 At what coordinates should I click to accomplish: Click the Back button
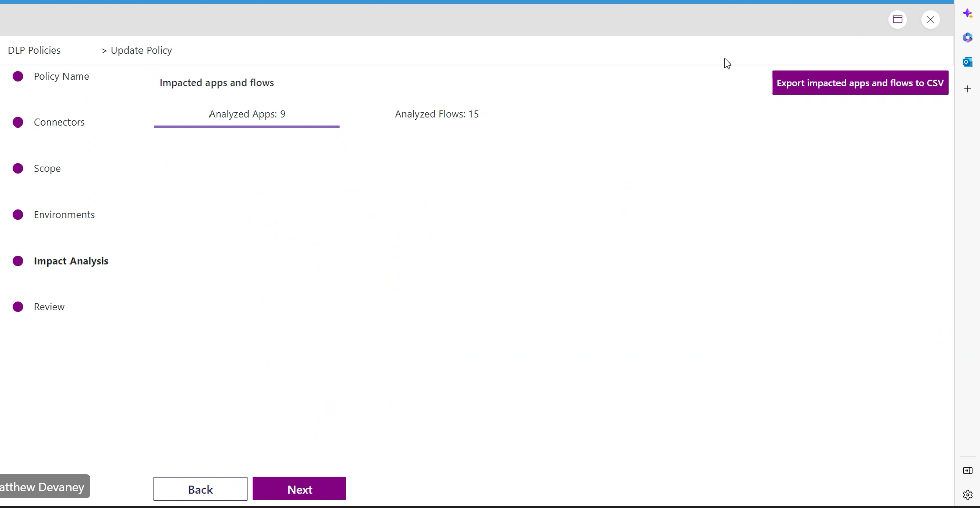[200, 488]
